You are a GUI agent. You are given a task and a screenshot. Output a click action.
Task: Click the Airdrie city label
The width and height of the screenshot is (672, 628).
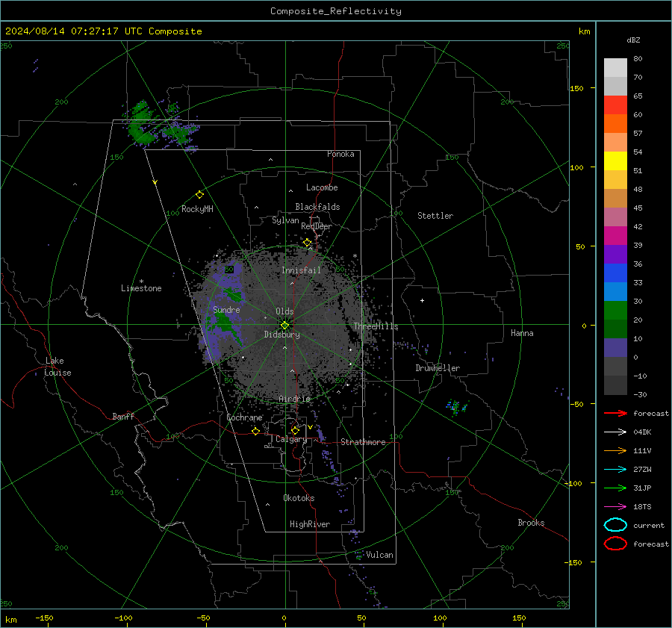click(x=294, y=399)
